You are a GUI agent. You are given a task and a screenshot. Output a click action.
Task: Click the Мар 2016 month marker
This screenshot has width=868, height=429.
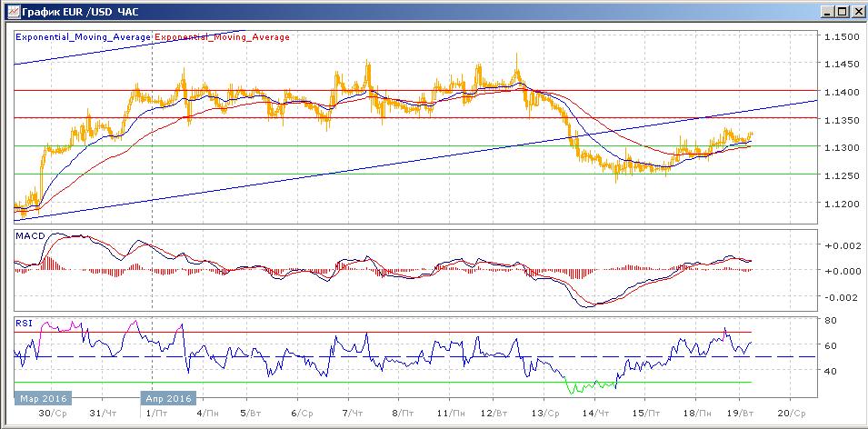pos(44,398)
